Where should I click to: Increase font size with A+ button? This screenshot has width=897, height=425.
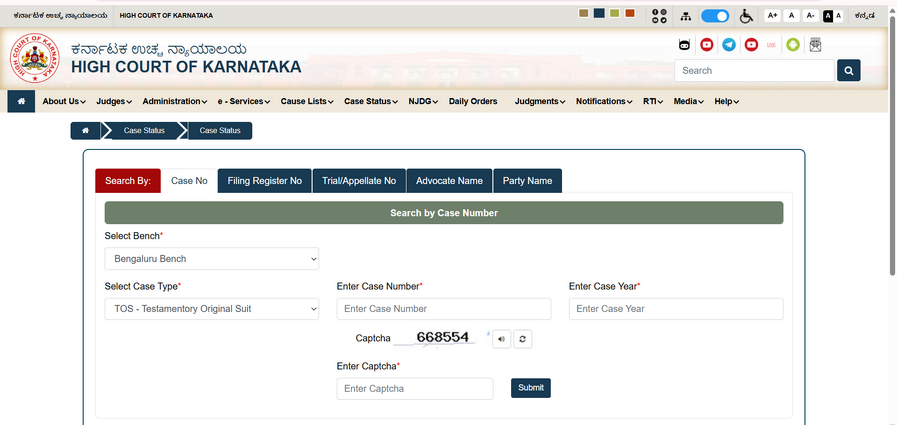772,16
